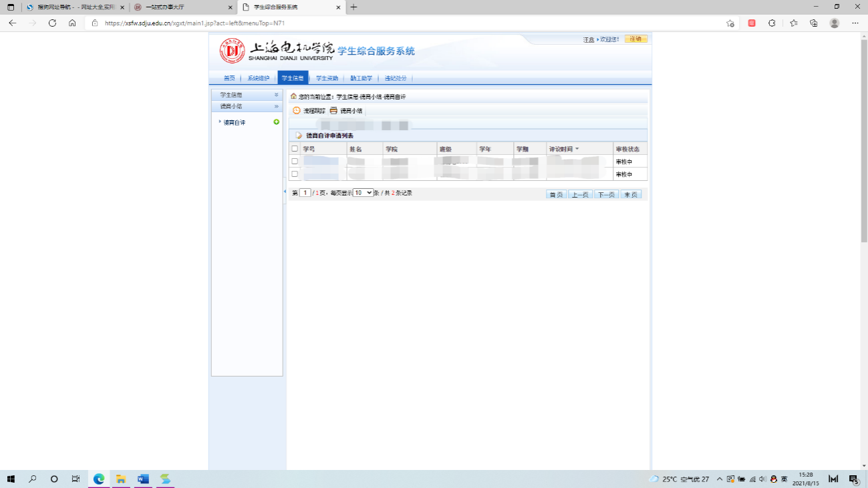The width and height of the screenshot is (868, 488).
Task: Click the green plus icon beside 德育自评
Action: pos(277,122)
